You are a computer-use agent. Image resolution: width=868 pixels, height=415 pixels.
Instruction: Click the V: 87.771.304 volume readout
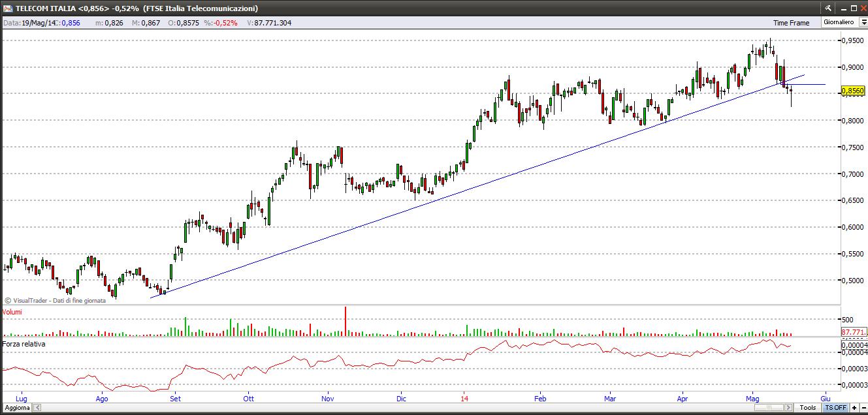270,23
